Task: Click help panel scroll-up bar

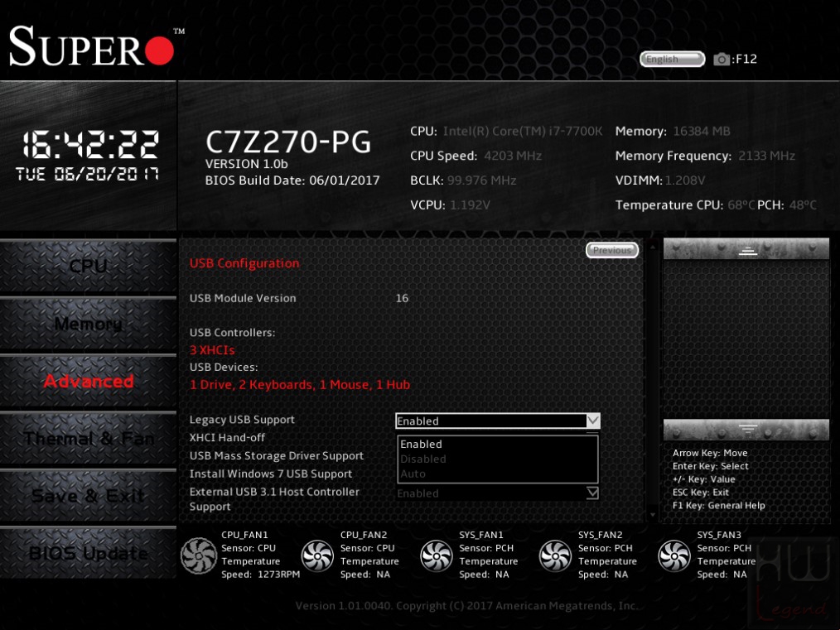Action: point(746,249)
